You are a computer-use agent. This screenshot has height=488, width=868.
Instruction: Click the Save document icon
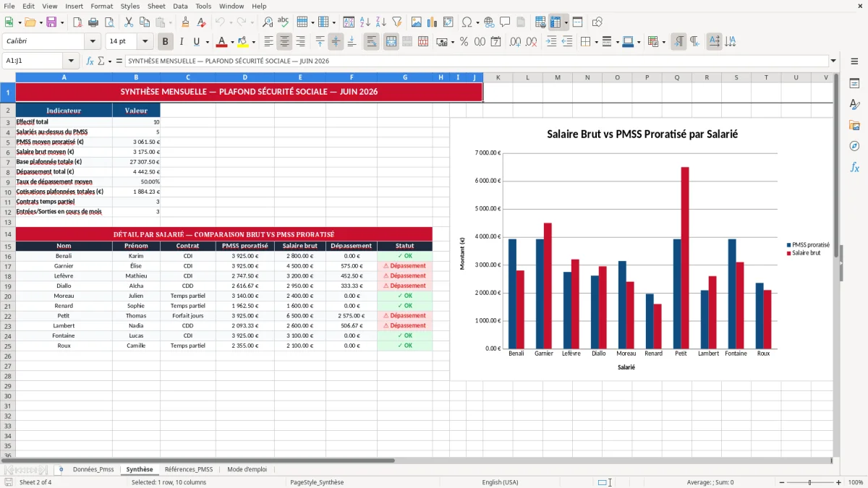point(51,22)
